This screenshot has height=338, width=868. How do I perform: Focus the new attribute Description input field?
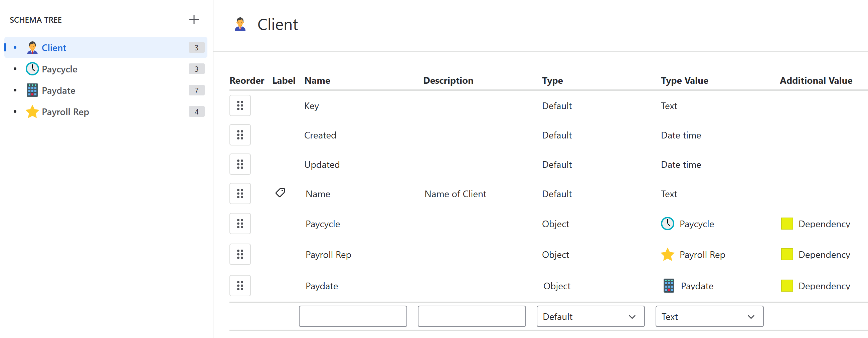472,316
